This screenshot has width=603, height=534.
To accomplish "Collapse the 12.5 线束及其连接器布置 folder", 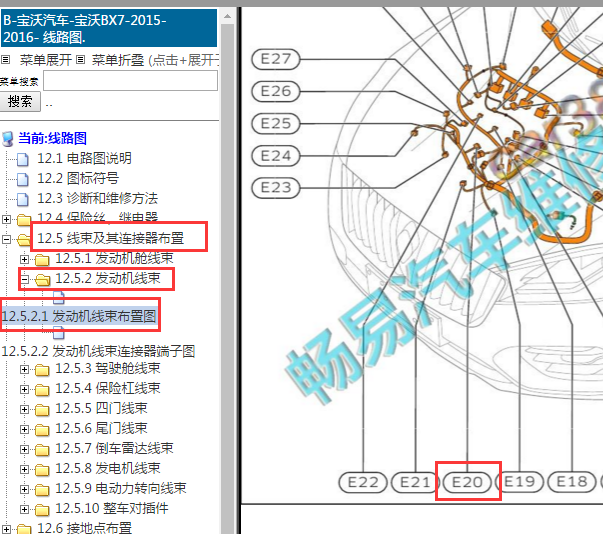I will [x=6, y=240].
